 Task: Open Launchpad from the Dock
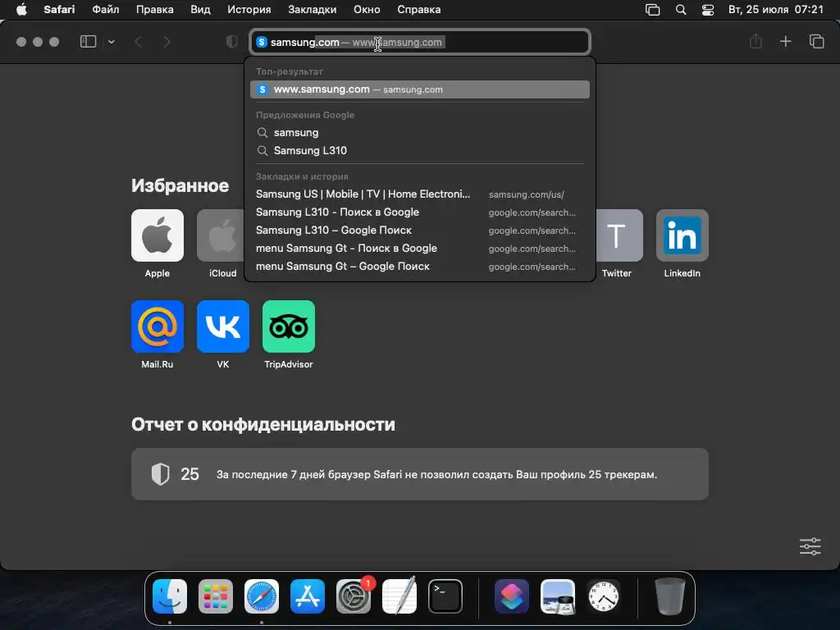point(216,596)
